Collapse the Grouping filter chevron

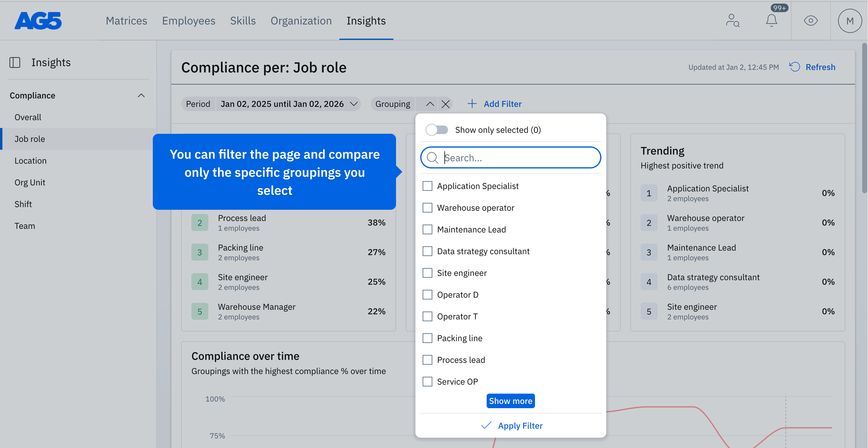(x=430, y=104)
